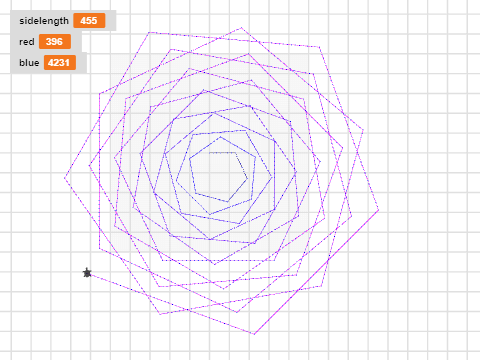The width and height of the screenshot is (480, 360).
Task: Click the pink line leading into the star sprite
Action: (x=123, y=287)
